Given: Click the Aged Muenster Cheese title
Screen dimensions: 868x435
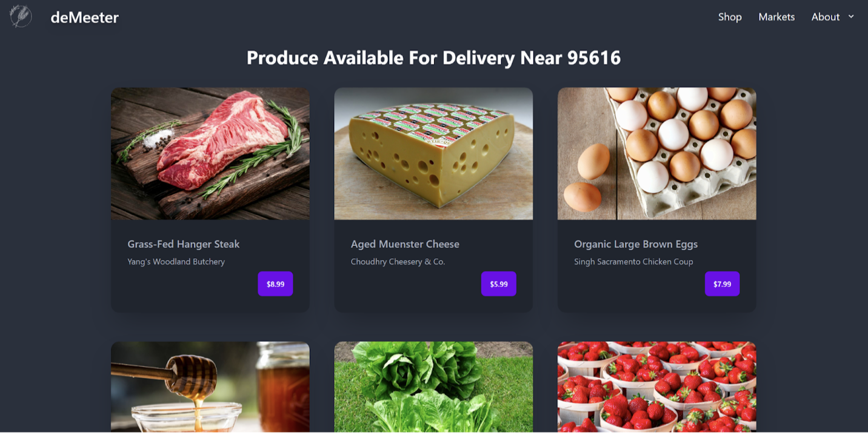Looking at the screenshot, I should pyautogui.click(x=405, y=244).
